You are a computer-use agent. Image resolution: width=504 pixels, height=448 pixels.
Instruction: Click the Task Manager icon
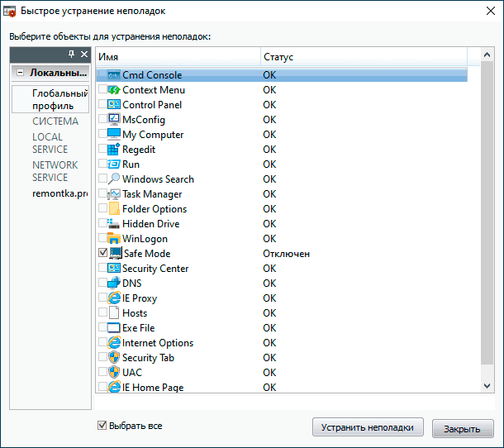point(114,194)
